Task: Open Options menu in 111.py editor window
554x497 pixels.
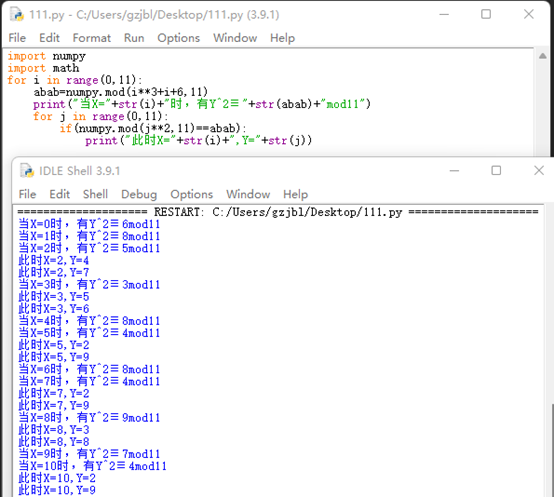Action: pyautogui.click(x=178, y=38)
